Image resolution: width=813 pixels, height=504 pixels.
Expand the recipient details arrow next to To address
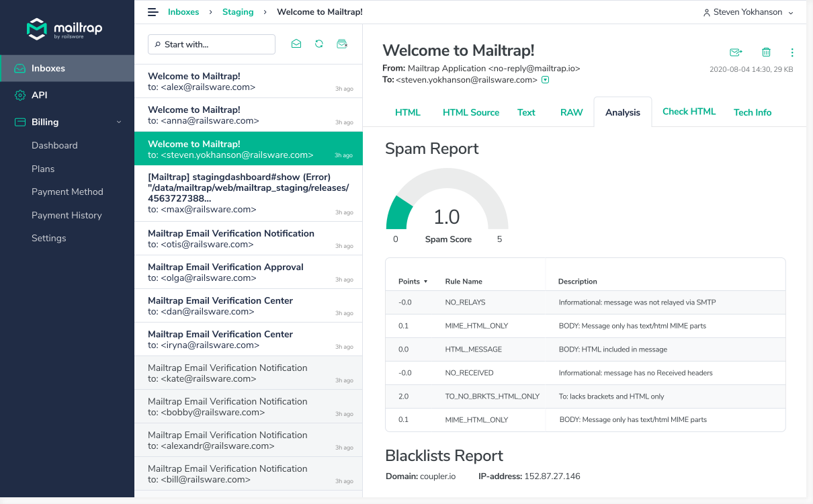545,80
